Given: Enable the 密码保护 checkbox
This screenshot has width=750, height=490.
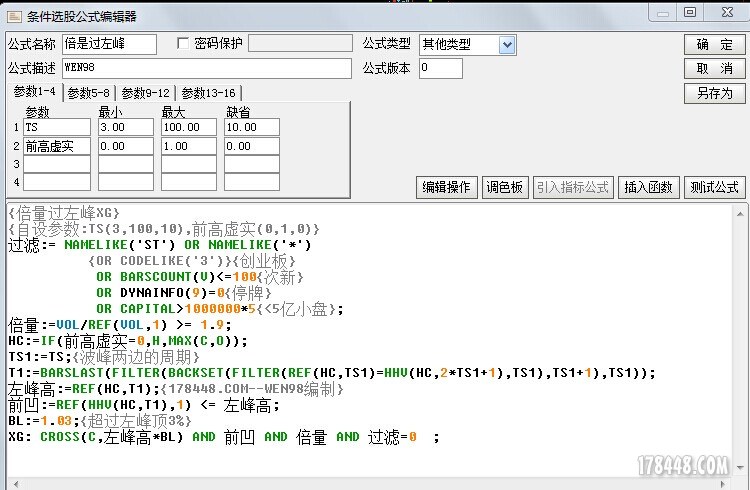Looking at the screenshot, I should (x=182, y=44).
